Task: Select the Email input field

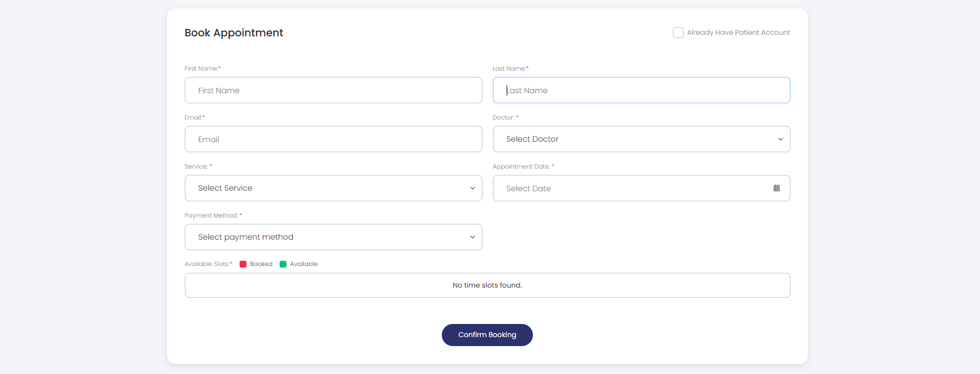Action: point(333,139)
